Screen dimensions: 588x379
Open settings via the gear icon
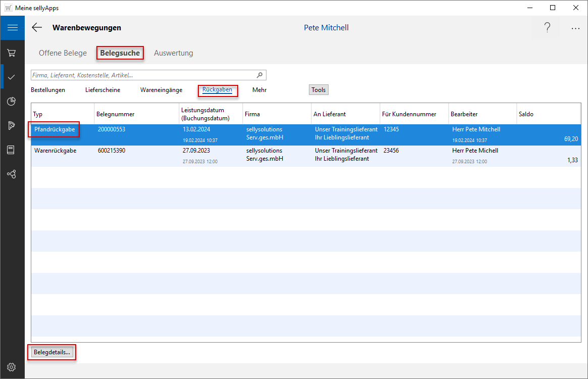coord(12,367)
